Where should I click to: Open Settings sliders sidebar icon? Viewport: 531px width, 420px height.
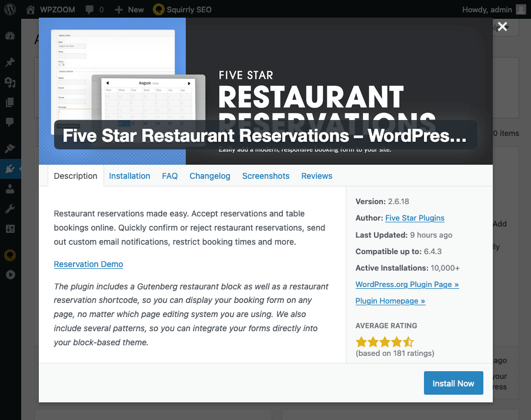(10, 229)
